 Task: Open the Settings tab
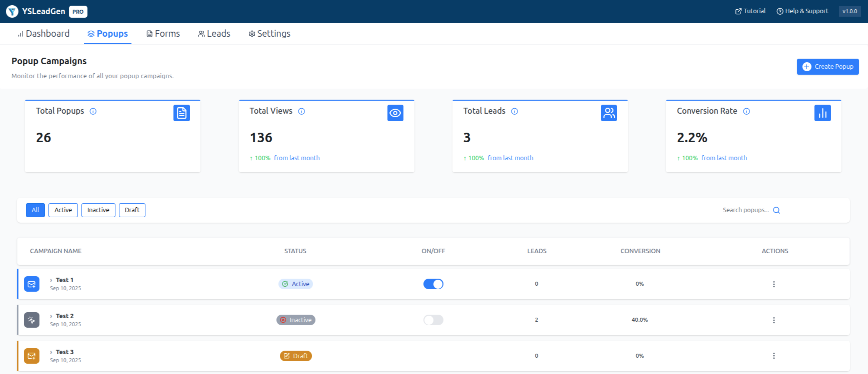(x=269, y=34)
